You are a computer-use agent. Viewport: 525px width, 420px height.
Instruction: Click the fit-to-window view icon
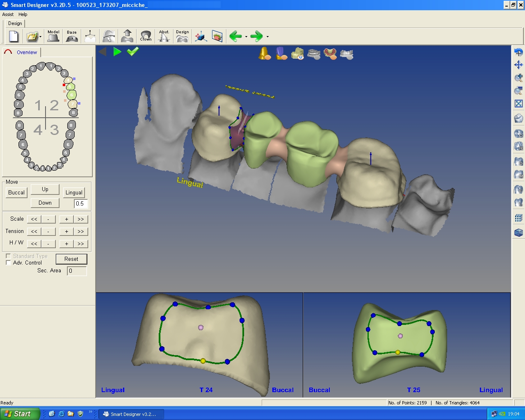(x=518, y=103)
